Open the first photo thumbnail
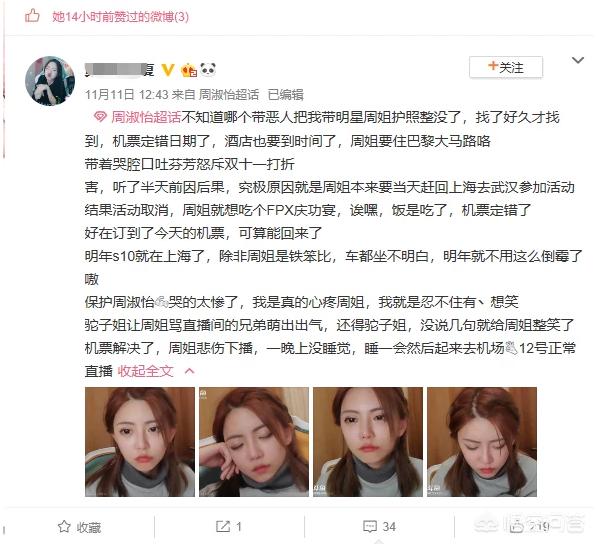The height and width of the screenshot is (544, 596). tap(140, 442)
